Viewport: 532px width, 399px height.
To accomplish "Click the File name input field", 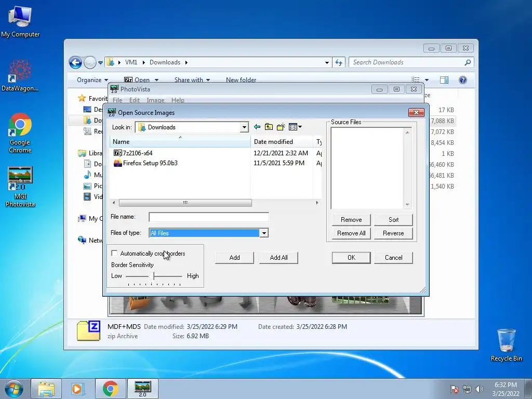I will 209,217.
